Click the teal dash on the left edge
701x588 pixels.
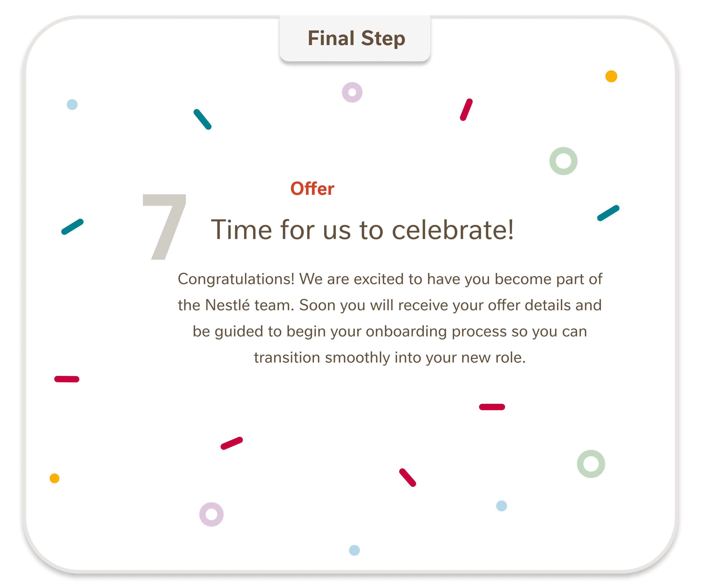click(x=72, y=227)
